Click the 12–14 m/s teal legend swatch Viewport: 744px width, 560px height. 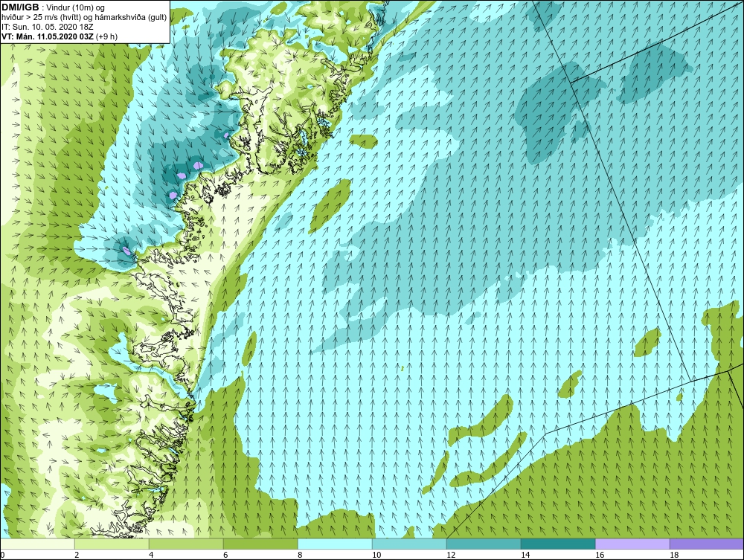(484, 544)
